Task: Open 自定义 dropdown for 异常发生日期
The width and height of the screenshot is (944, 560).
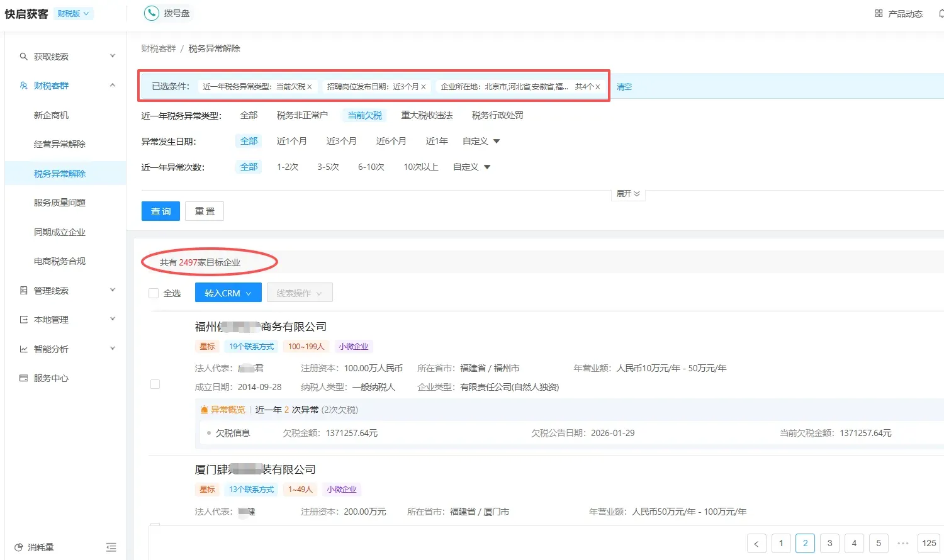Action: (x=481, y=141)
